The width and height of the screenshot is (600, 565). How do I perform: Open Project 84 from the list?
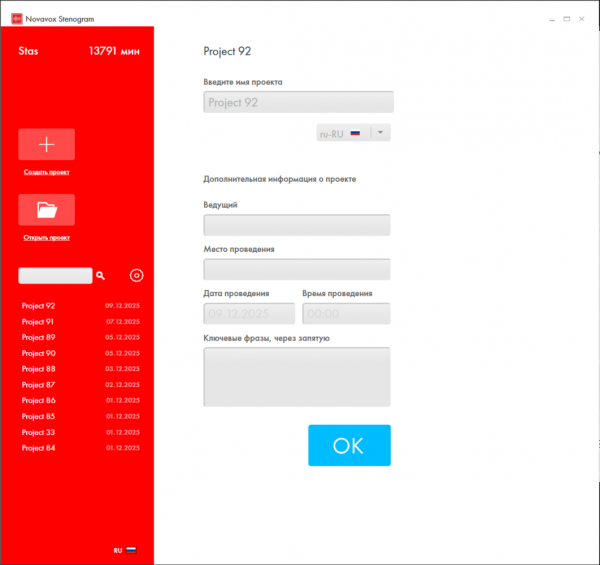pyautogui.click(x=39, y=448)
